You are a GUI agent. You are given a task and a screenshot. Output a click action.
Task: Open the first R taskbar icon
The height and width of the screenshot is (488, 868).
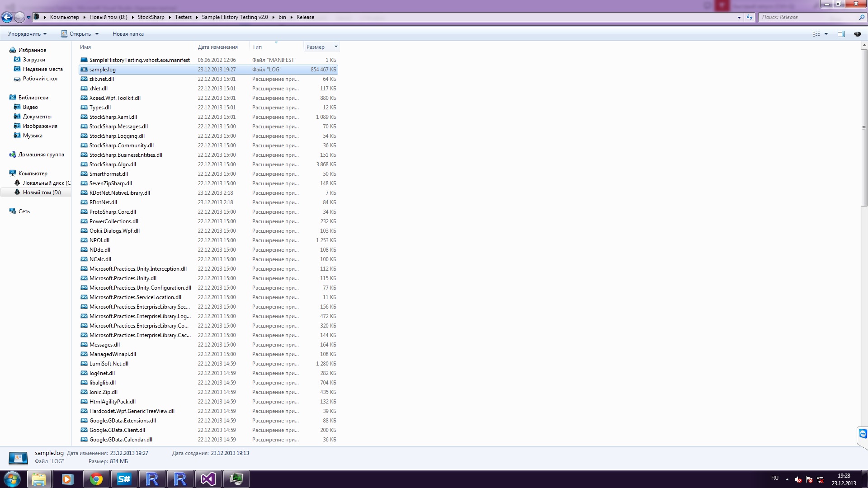click(x=152, y=479)
